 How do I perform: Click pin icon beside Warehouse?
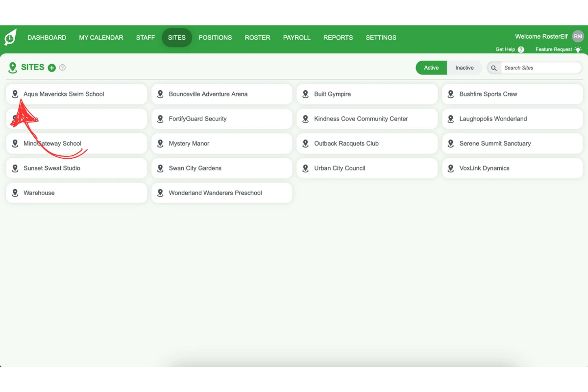click(x=15, y=193)
